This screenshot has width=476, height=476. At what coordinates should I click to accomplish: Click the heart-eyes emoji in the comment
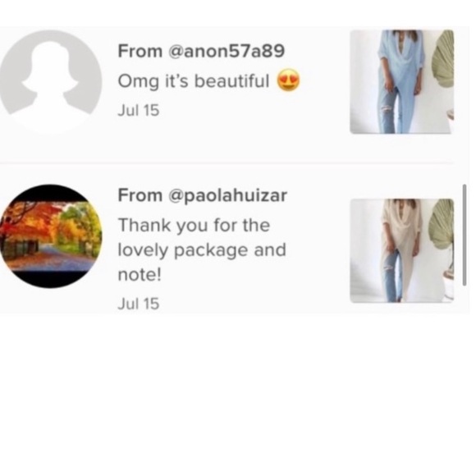pos(288,80)
